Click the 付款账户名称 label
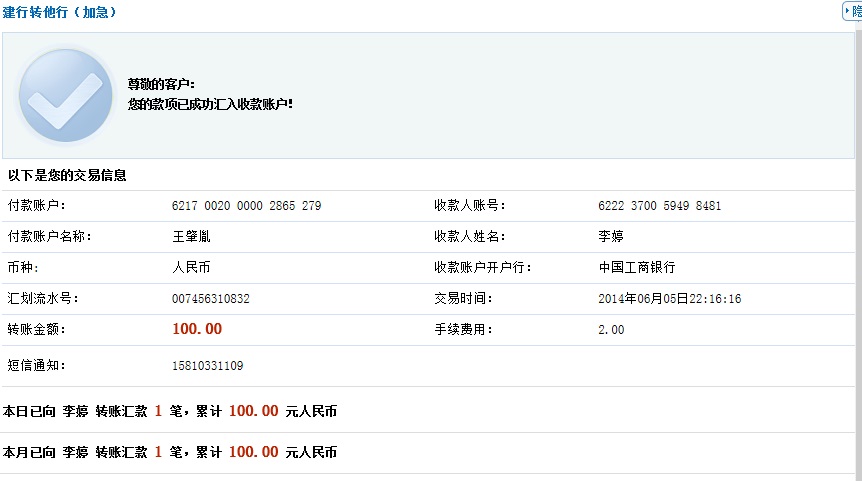Image resolution: width=862 pixels, height=481 pixels. click(x=49, y=236)
